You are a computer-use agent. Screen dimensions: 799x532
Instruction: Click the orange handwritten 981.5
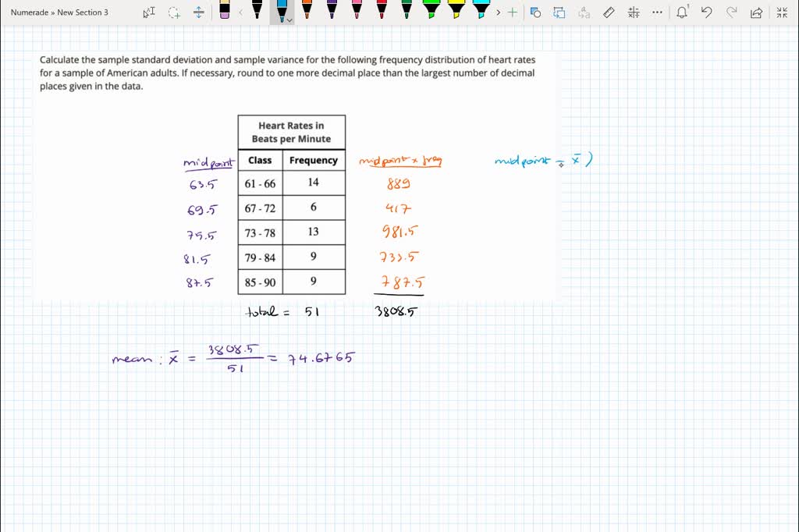pyautogui.click(x=400, y=232)
